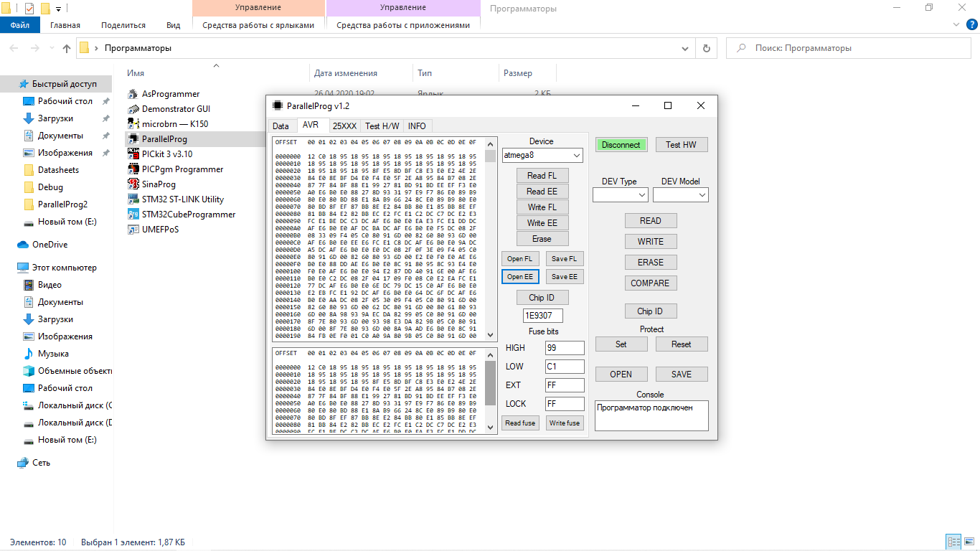Click the Explorer back arrow
Image resolution: width=980 pixels, height=551 pixels.
click(14, 48)
